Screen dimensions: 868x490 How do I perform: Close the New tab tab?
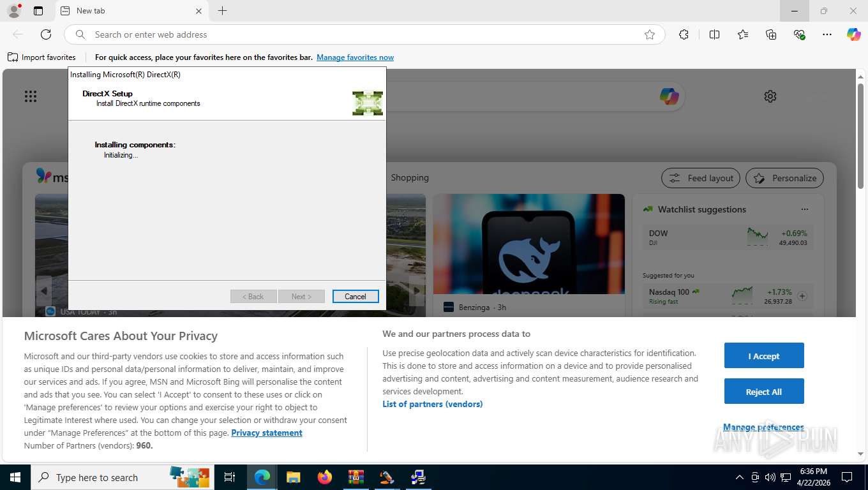click(198, 11)
